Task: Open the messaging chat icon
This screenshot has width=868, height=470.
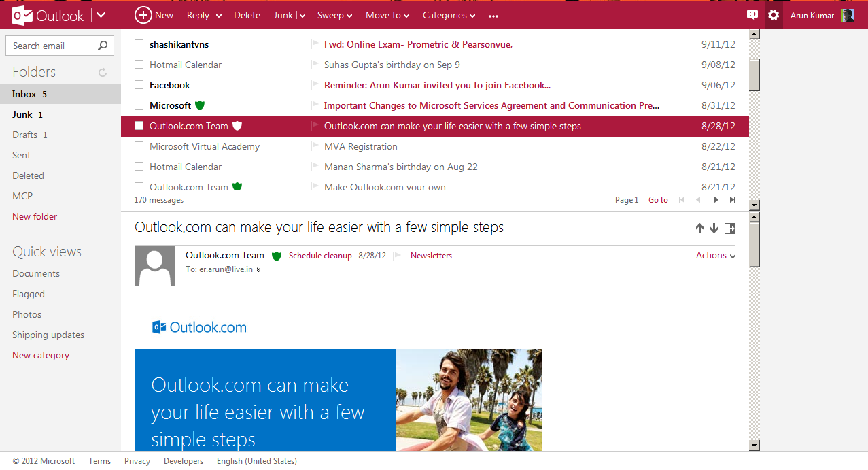Action: (752, 15)
